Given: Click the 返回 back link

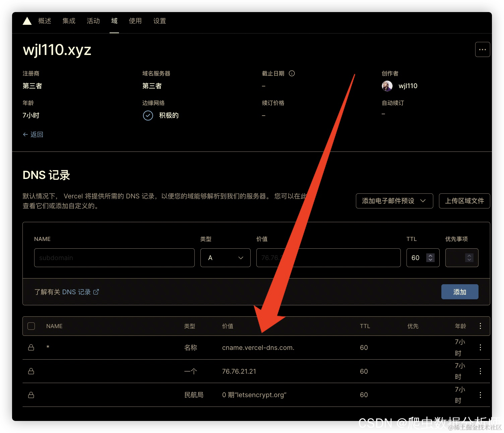Looking at the screenshot, I should [33, 134].
